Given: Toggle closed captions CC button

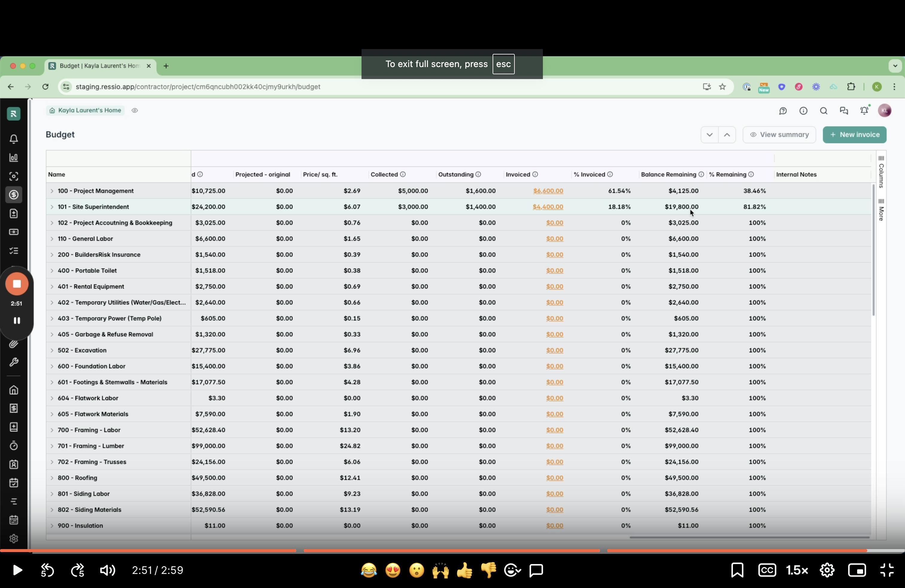Looking at the screenshot, I should 767,570.
